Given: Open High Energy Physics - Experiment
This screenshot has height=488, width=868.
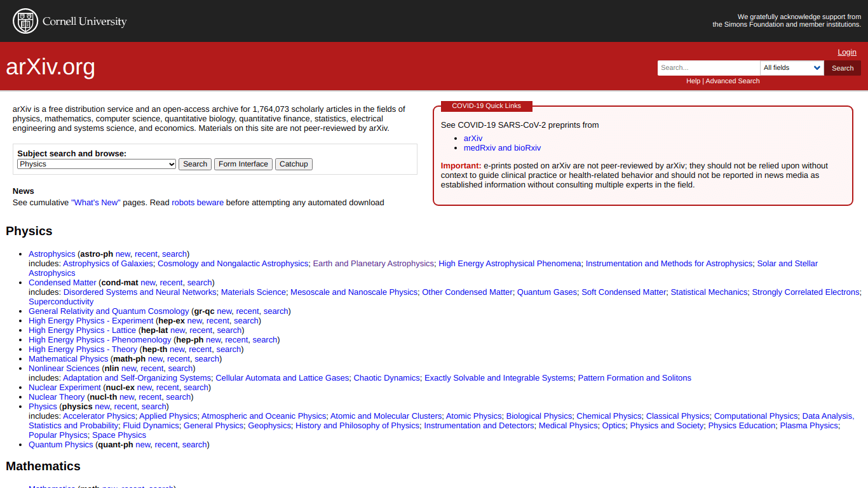Looking at the screenshot, I should pos(91,321).
